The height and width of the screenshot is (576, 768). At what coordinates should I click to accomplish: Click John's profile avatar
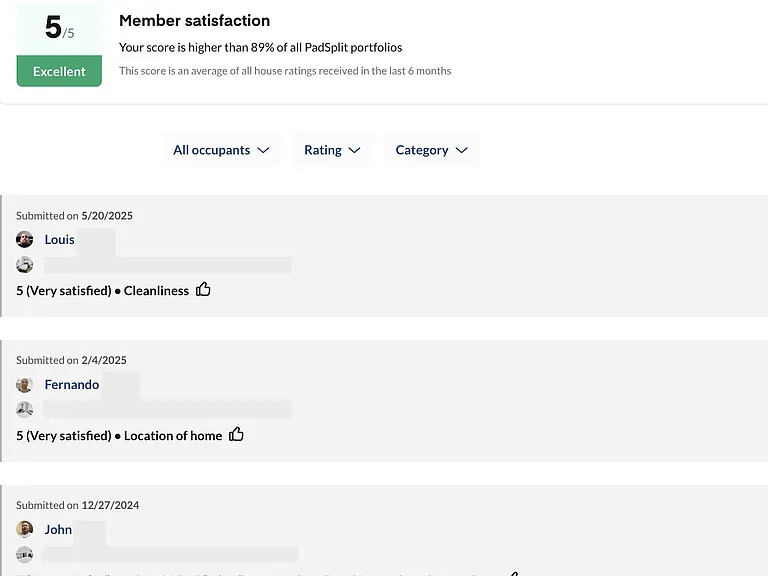24,529
